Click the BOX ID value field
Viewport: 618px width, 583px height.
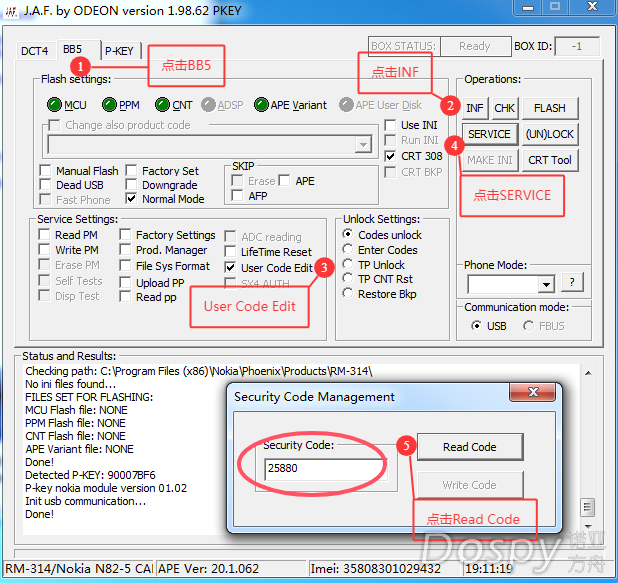point(577,46)
